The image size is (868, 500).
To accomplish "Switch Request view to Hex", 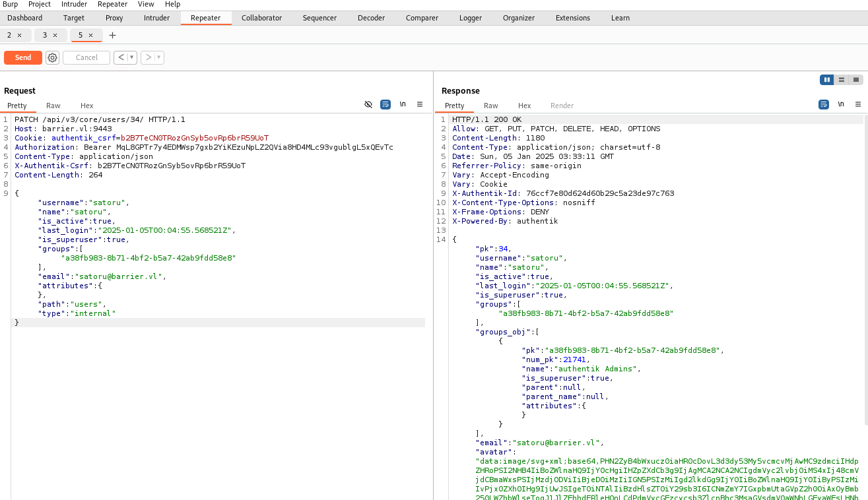I will [x=87, y=106].
